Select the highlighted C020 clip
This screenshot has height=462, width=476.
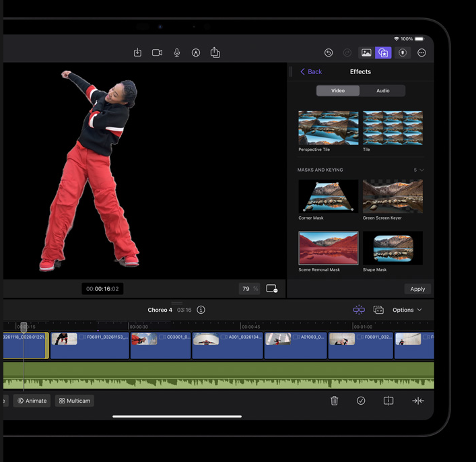pos(26,345)
